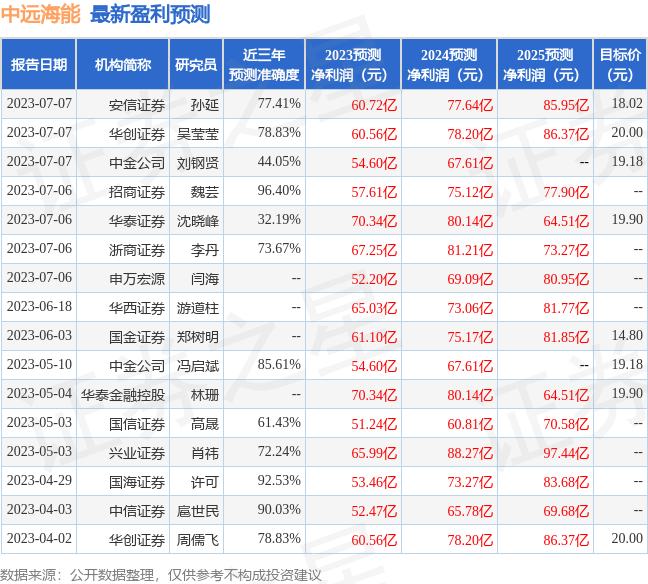
Task: Click the 中远海能 title text
Action: (x=40, y=14)
